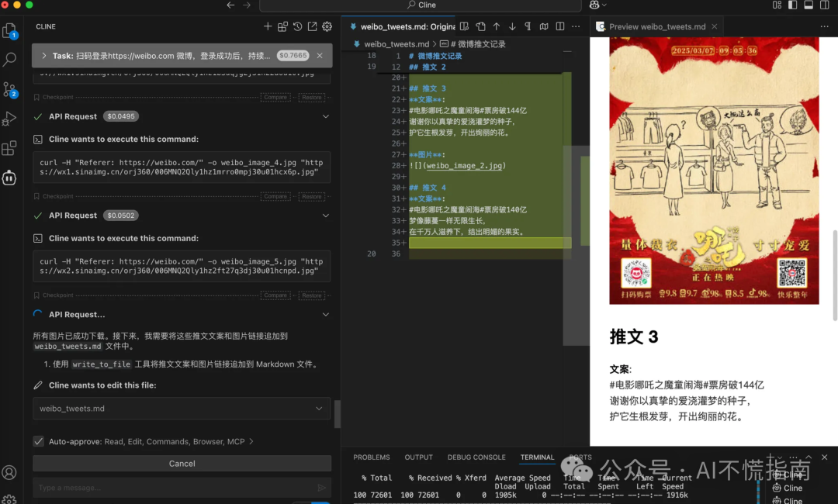Viewport: 838px width, 504px height.
Task: Maximize the panel with the up chevron
Action: (809, 457)
